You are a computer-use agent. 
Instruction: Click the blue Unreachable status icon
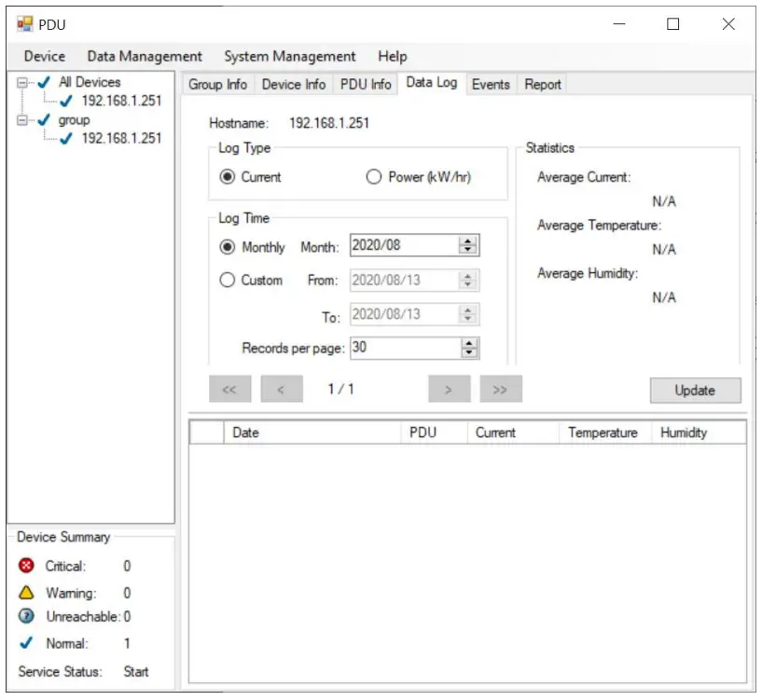[x=26, y=616]
